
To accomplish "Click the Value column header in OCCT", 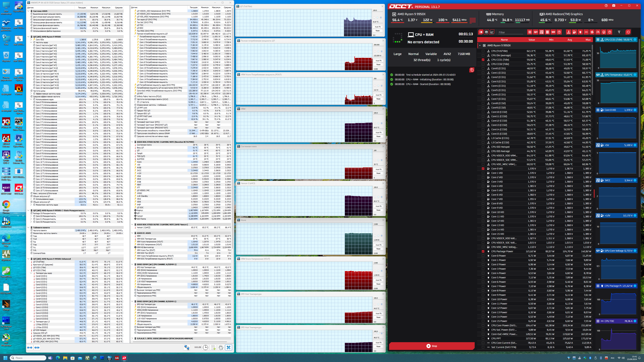I will (x=532, y=40).
